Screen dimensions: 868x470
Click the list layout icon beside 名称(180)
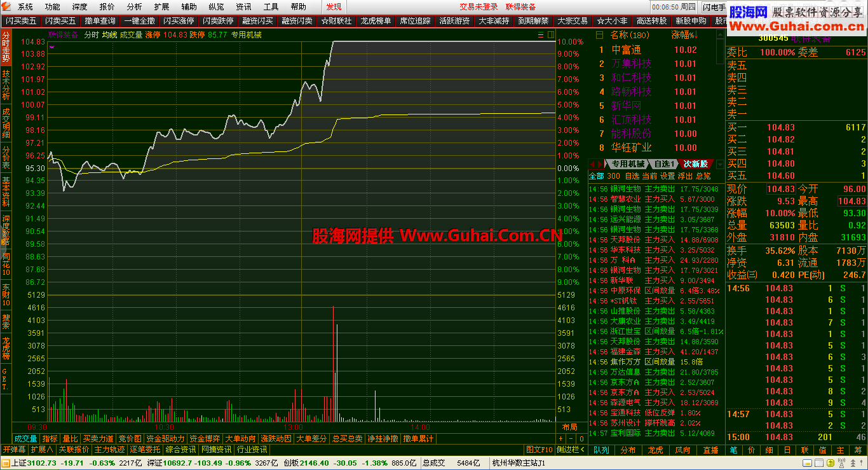599,34
